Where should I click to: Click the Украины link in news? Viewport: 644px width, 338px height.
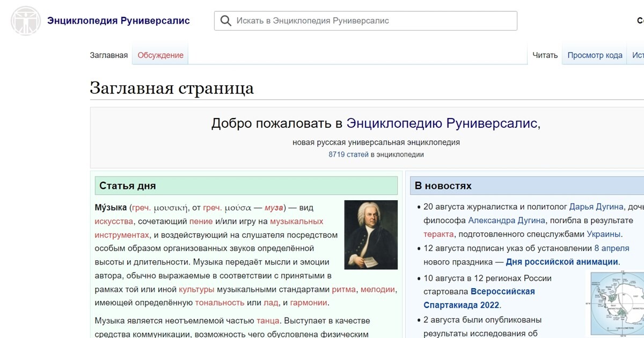(603, 234)
